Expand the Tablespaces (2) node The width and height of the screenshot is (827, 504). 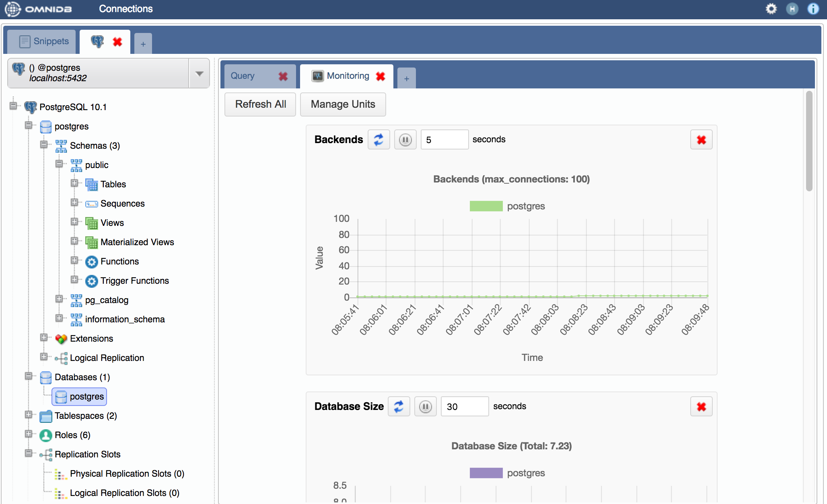click(x=29, y=415)
